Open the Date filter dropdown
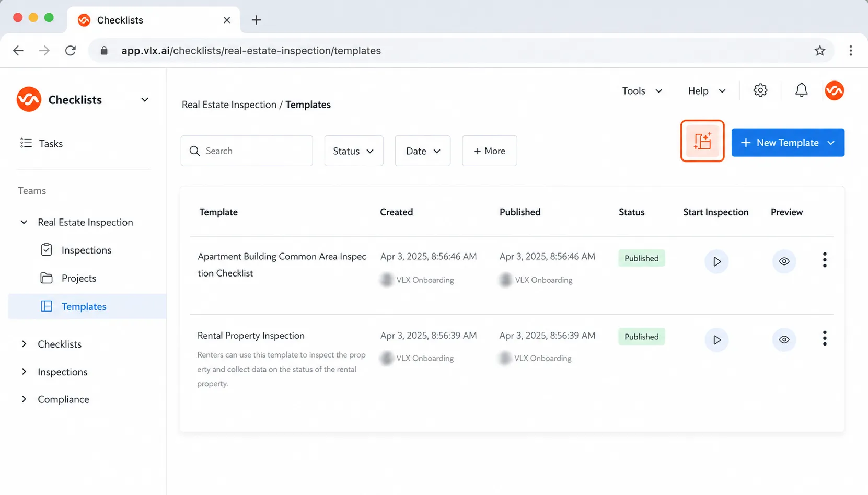 [423, 151]
